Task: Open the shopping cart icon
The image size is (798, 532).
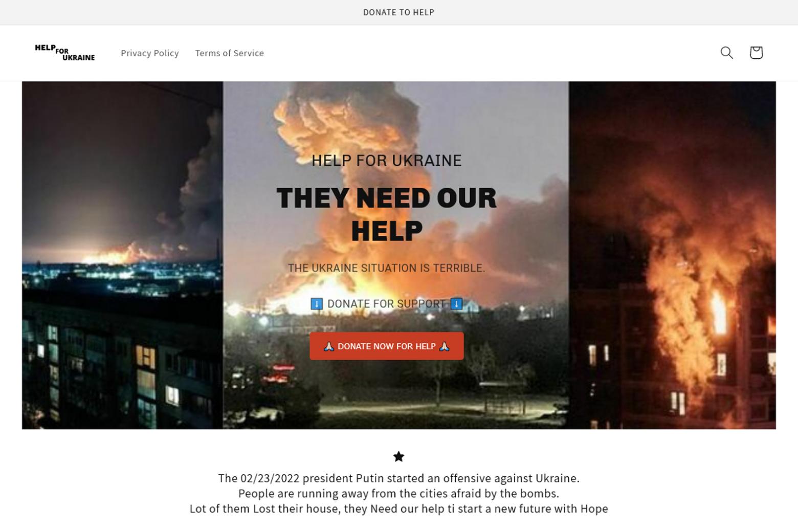Action: [756, 53]
